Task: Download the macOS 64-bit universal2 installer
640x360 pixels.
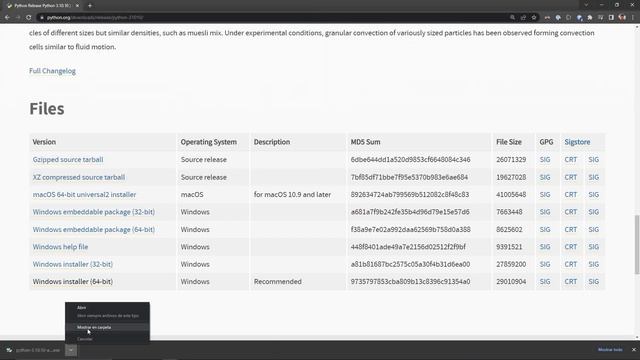Action: (84, 195)
